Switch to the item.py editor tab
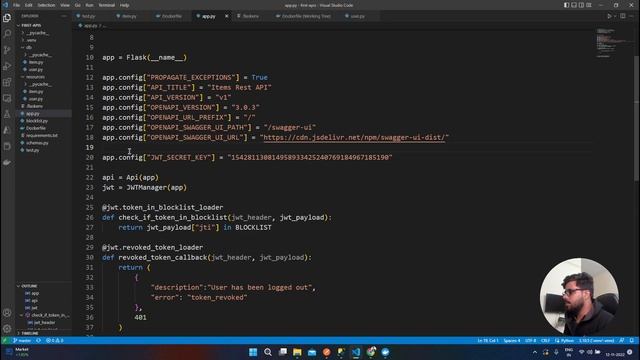This screenshot has height=360, width=640. [129, 16]
